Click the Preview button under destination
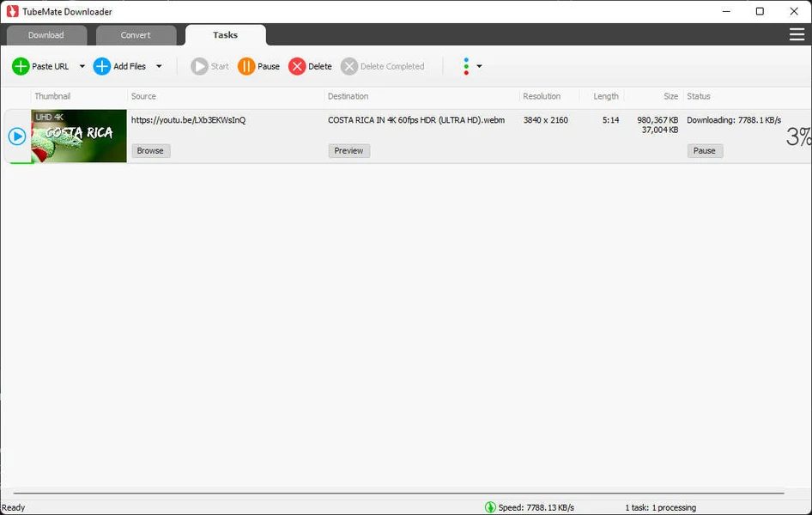This screenshot has height=515, width=812. pos(349,150)
